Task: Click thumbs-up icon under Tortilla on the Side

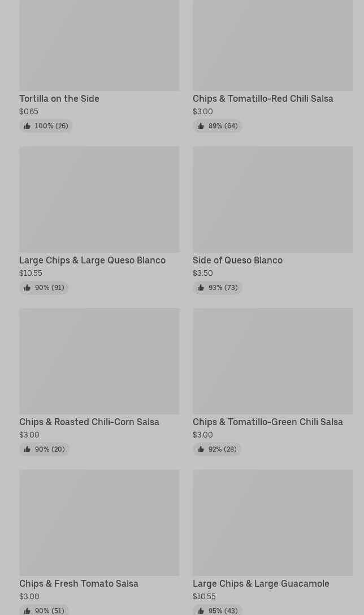Action: pyautogui.click(x=27, y=126)
